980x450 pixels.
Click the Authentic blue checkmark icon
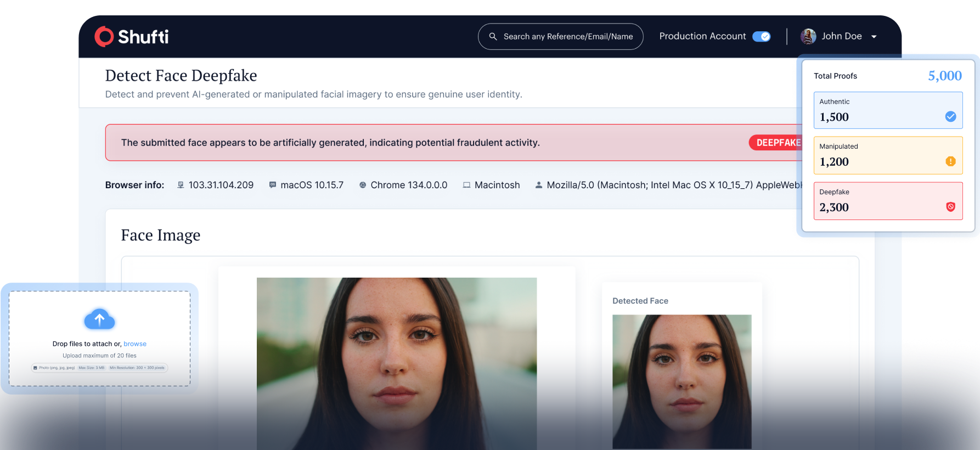(x=950, y=116)
